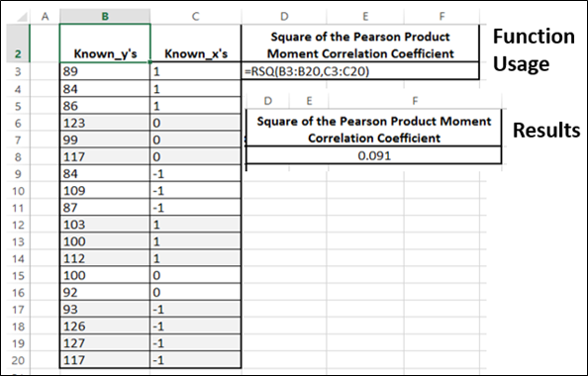The height and width of the screenshot is (376, 588).
Task: Select the column C header
Action: click(x=196, y=16)
